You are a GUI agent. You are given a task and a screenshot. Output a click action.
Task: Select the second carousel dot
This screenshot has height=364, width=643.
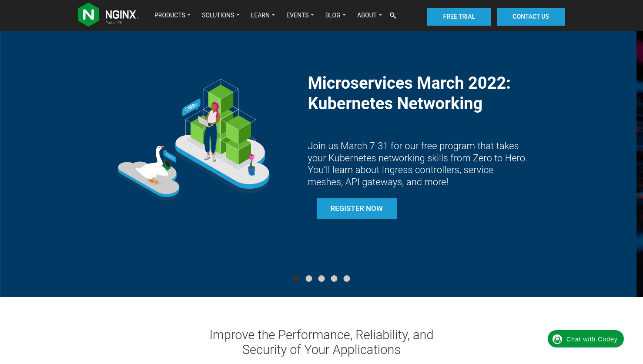click(x=309, y=278)
